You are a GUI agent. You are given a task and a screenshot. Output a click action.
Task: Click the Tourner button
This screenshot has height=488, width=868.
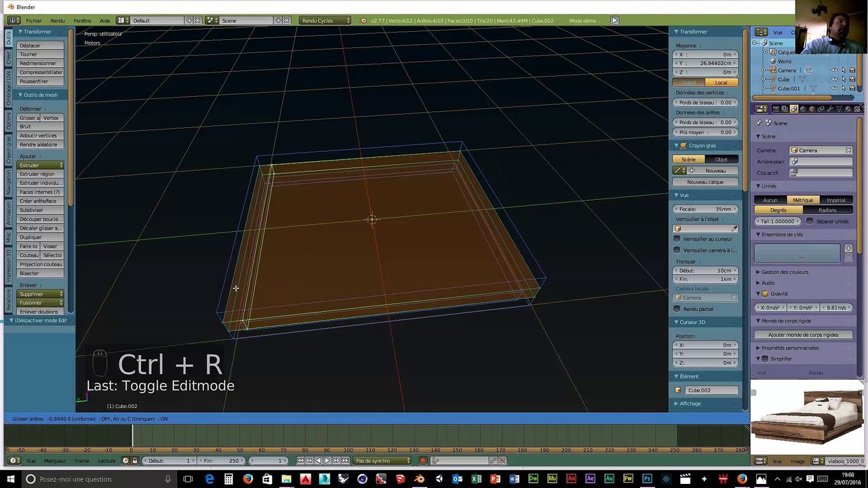41,54
